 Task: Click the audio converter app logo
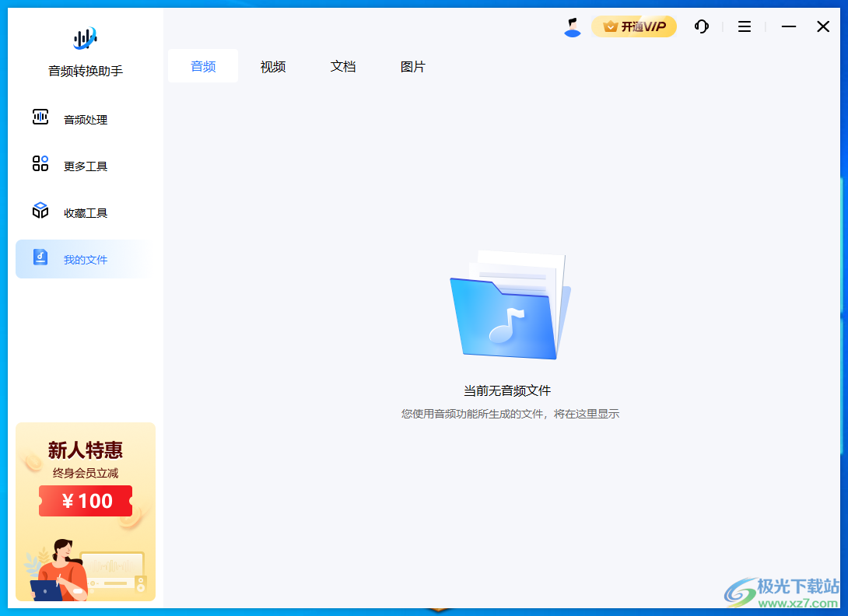pyautogui.click(x=85, y=38)
